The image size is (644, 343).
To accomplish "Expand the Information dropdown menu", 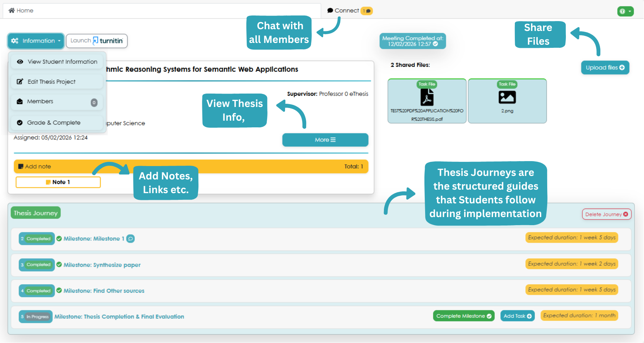I will pos(36,41).
